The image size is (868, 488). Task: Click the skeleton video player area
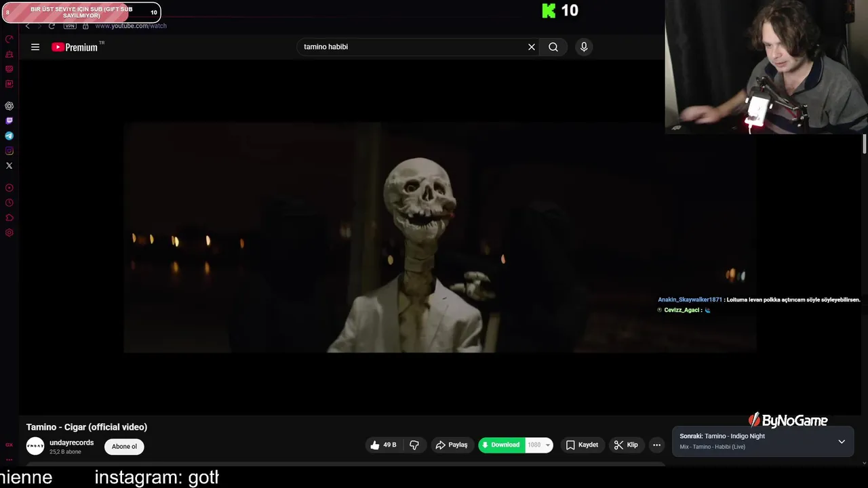439,237
